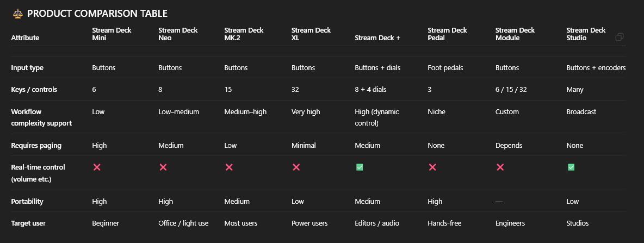This screenshot has height=243, width=644.
Task: Click the red X under Stream Deck Neo
Action: click(x=163, y=167)
